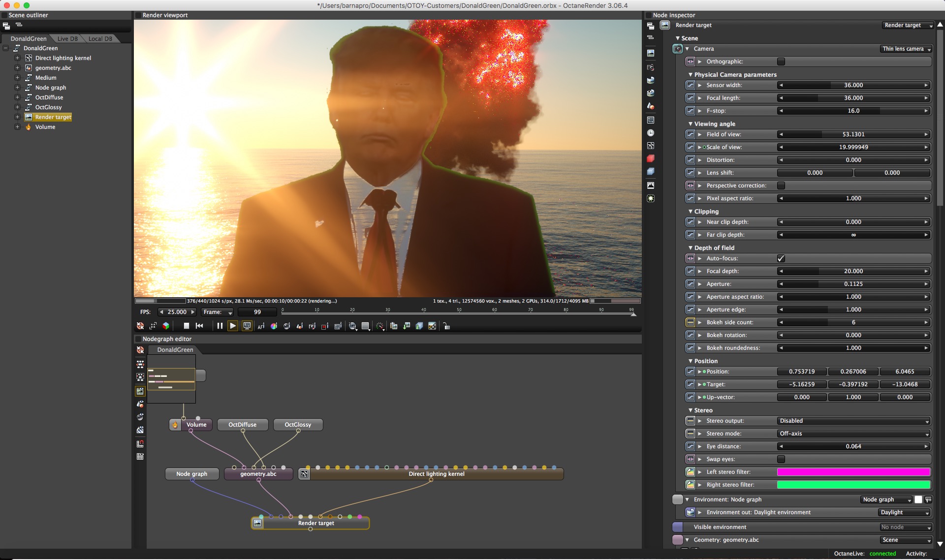This screenshot has height=560, width=945.
Task: Click the clock icon in inspector sidebar
Action: [651, 133]
